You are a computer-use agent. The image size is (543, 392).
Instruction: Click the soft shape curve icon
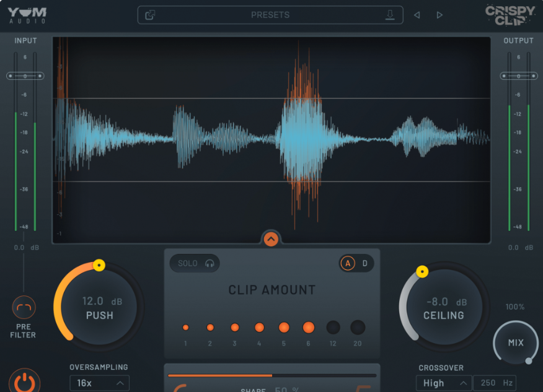[x=180, y=388]
